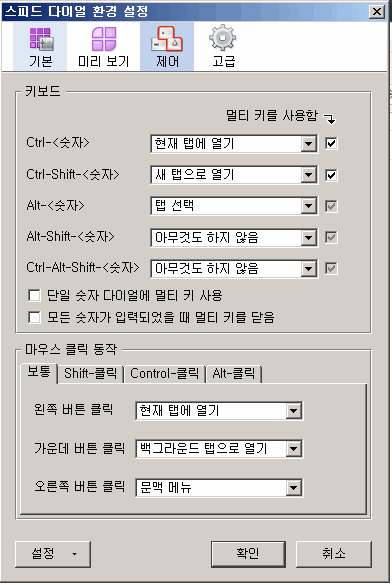Open the 설정 menu button
The image size is (392, 585).
[x=53, y=554]
